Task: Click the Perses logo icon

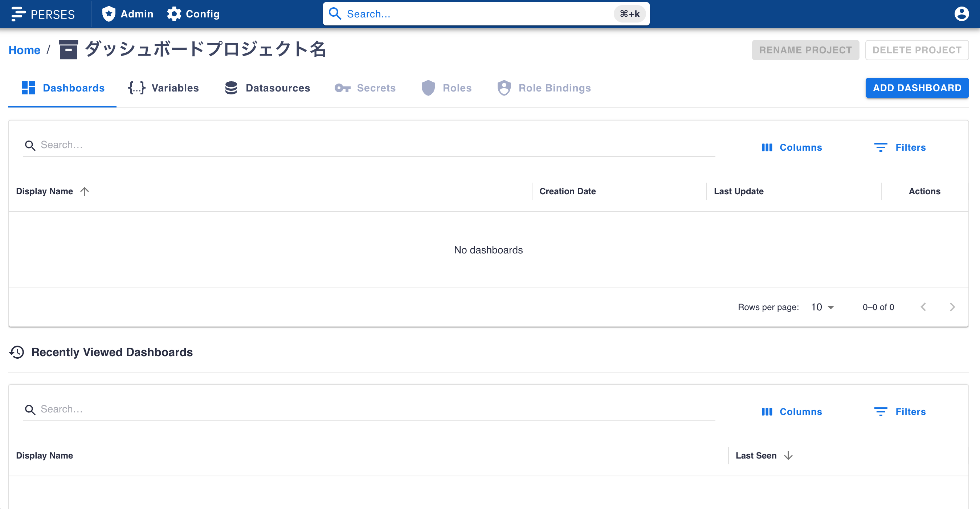Action: pos(18,14)
